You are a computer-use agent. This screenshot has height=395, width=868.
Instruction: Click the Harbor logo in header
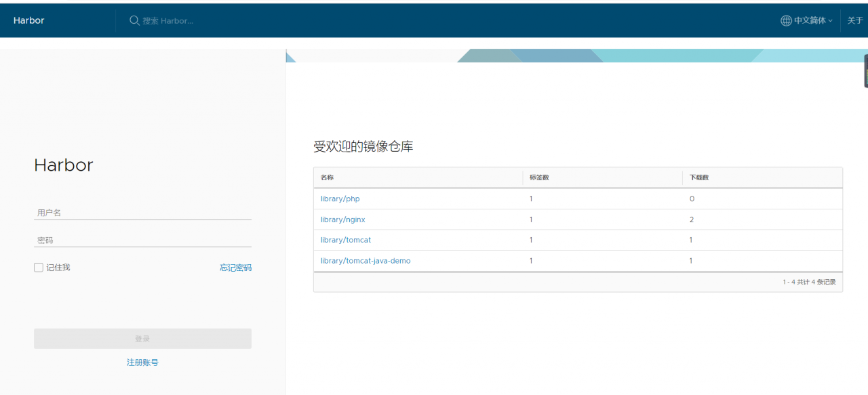28,20
